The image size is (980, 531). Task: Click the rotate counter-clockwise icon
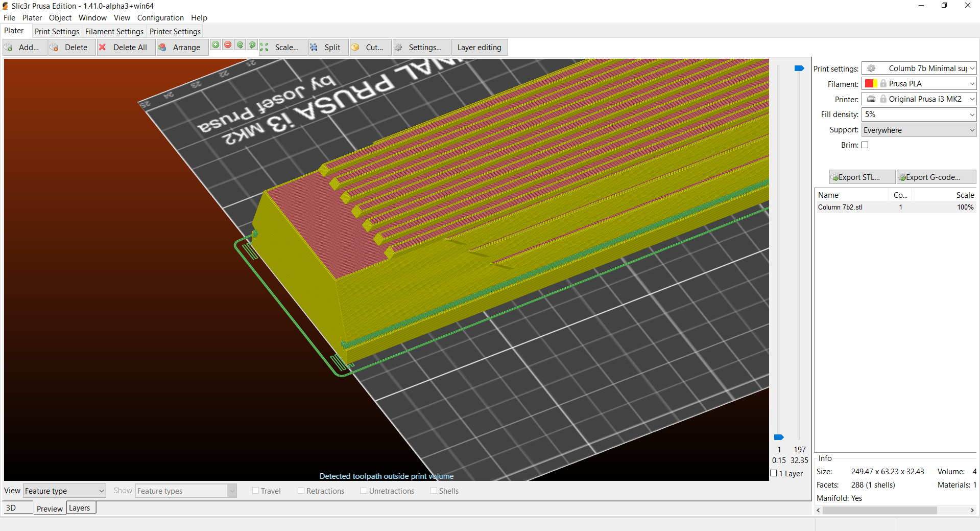tap(240, 45)
